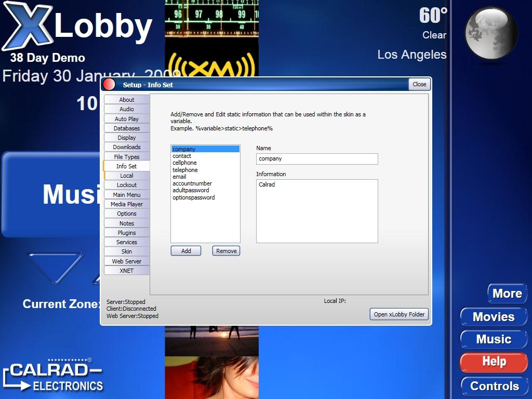The height and width of the screenshot is (399, 532).
Task: Select 'company' in the info list
Action: [205, 149]
